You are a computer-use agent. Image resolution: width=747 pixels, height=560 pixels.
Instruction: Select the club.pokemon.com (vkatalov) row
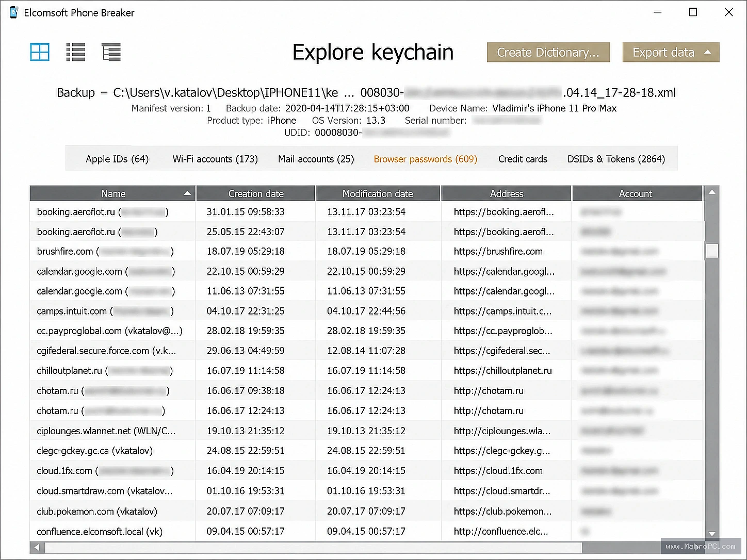click(366, 511)
